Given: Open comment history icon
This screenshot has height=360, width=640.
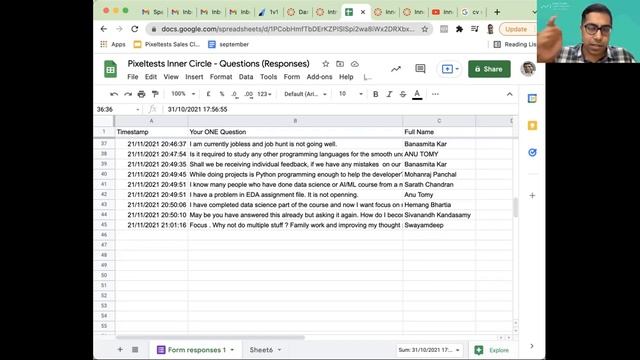Looking at the screenshot, I should tap(420, 69).
